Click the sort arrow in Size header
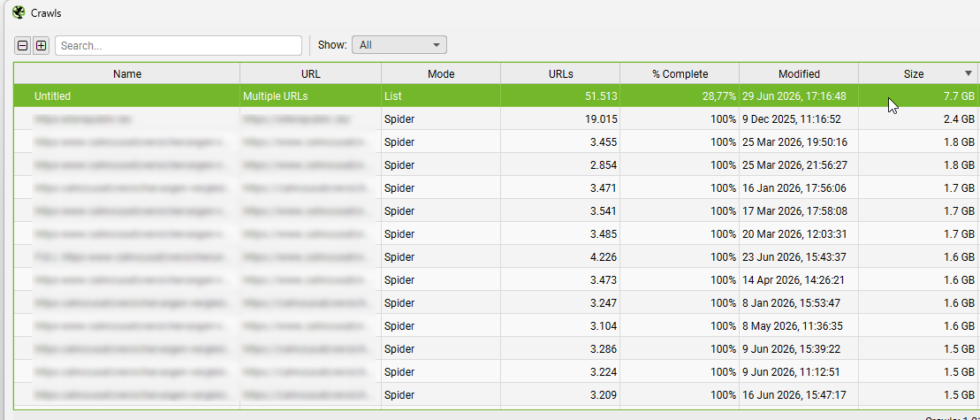The image size is (980, 420). pos(969,73)
